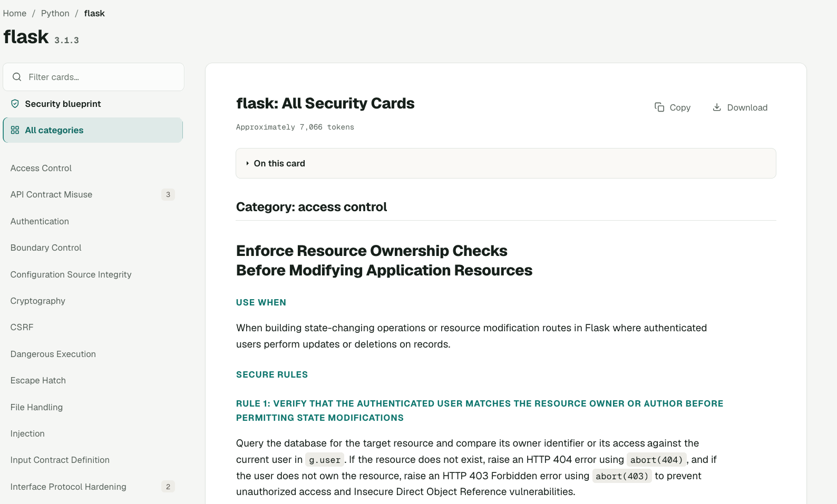
Task: Open Security blueprint in sidebar
Action: [x=93, y=104]
